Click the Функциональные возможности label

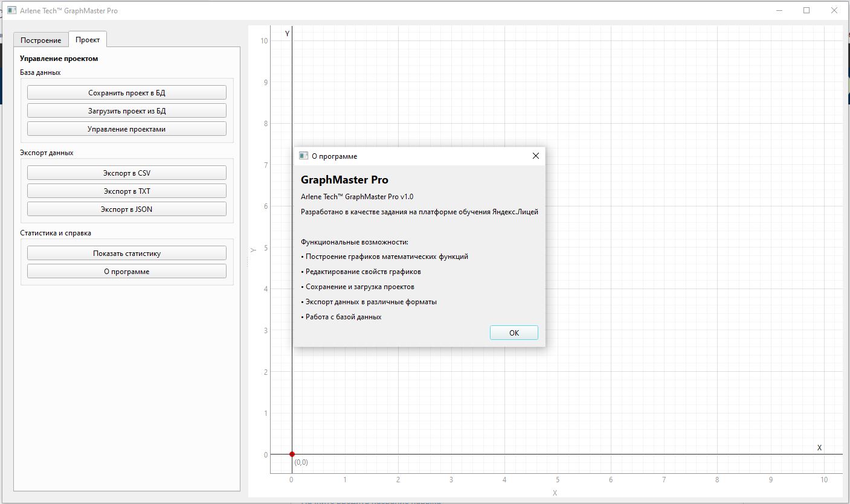[x=355, y=242]
